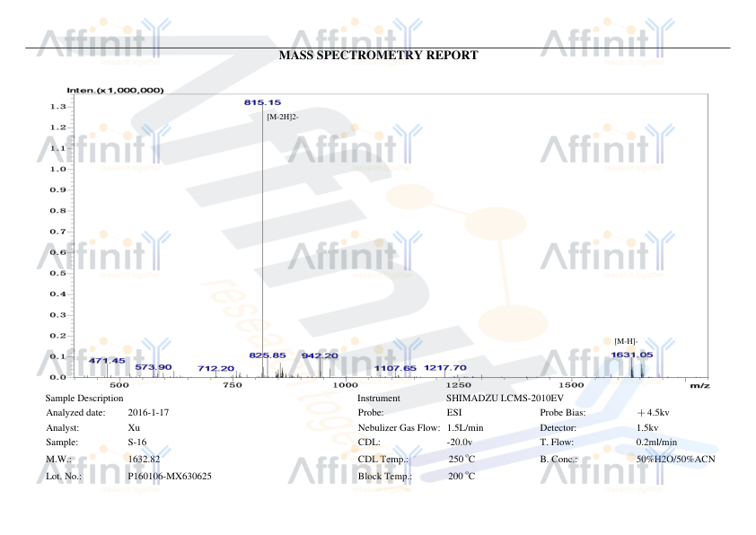Screen dimensions: 756x535
Task: Click the Analyst: label
Action: tap(62, 427)
